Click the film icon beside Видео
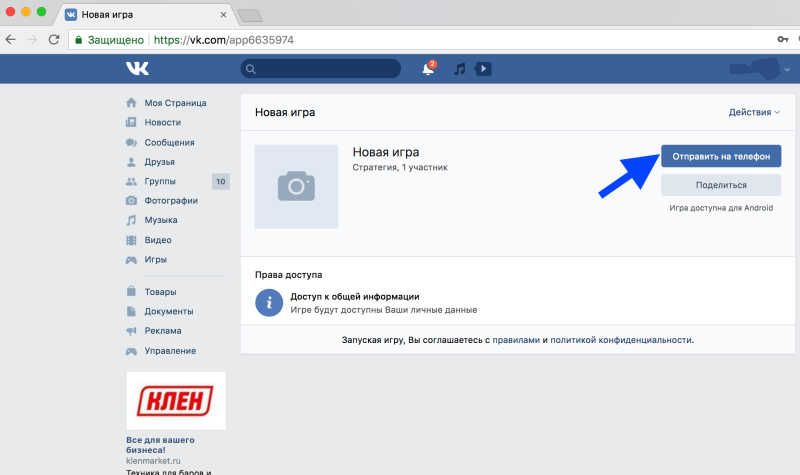 coord(131,240)
